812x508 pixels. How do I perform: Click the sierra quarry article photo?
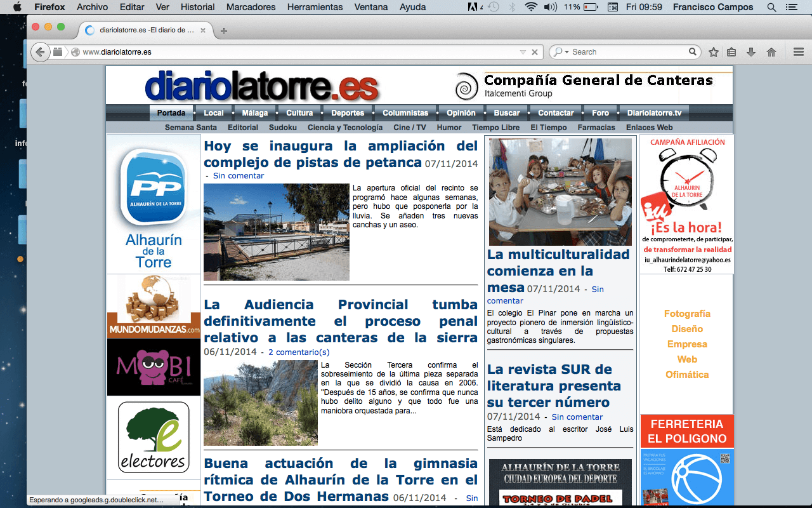[x=261, y=403]
